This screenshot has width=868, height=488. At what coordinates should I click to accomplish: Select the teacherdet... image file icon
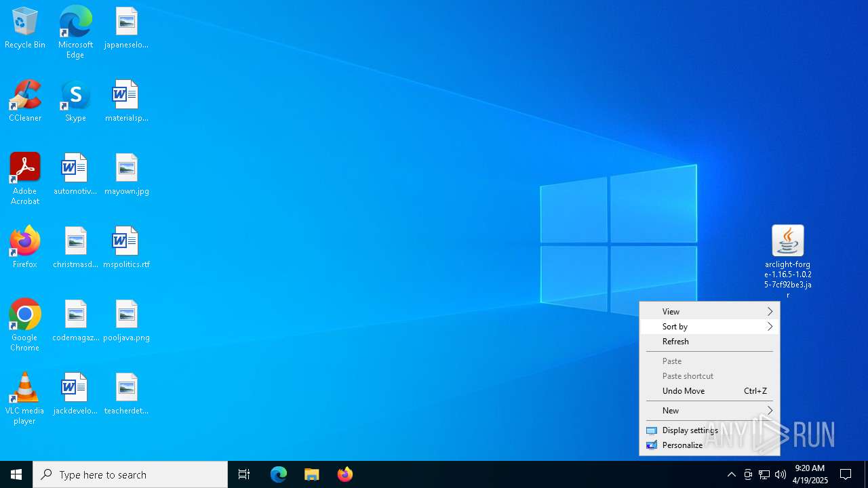[x=126, y=394]
